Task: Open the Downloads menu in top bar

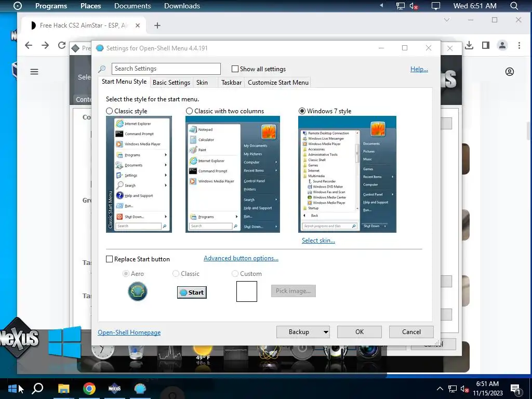Action: (182, 6)
